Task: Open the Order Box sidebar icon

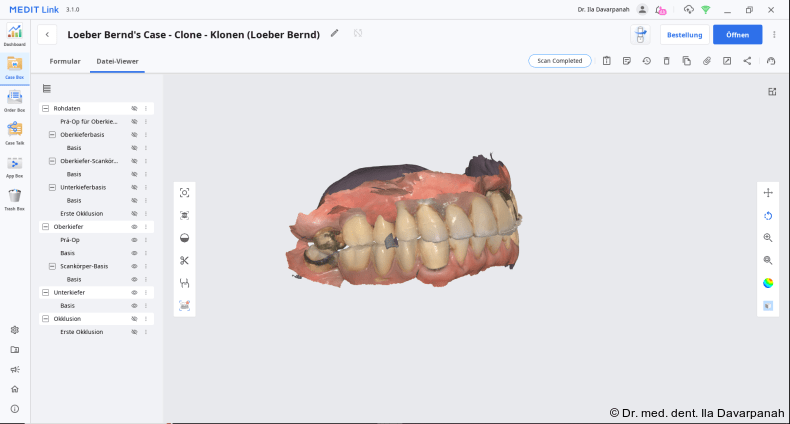Action: 14,98
